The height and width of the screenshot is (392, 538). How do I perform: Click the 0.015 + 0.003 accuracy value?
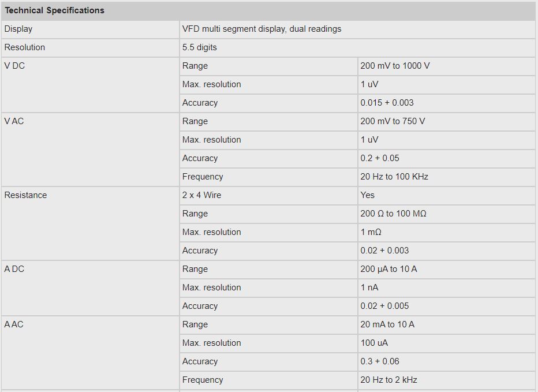click(387, 103)
